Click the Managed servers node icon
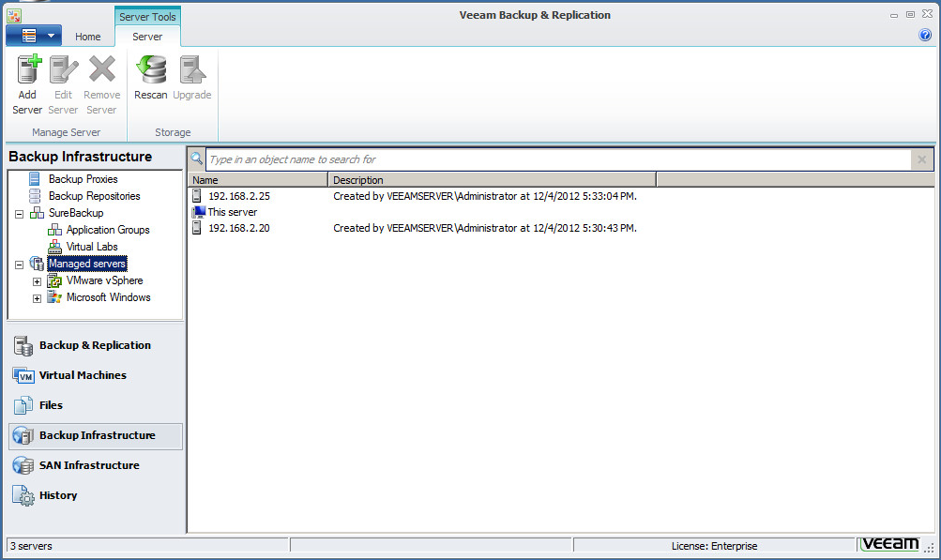The height and width of the screenshot is (560, 941). [38, 263]
